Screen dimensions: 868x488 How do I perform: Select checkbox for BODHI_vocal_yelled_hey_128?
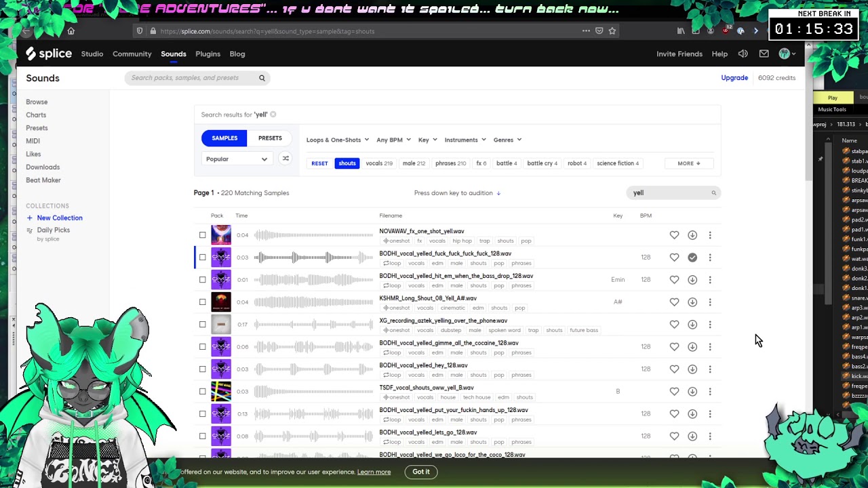click(202, 369)
